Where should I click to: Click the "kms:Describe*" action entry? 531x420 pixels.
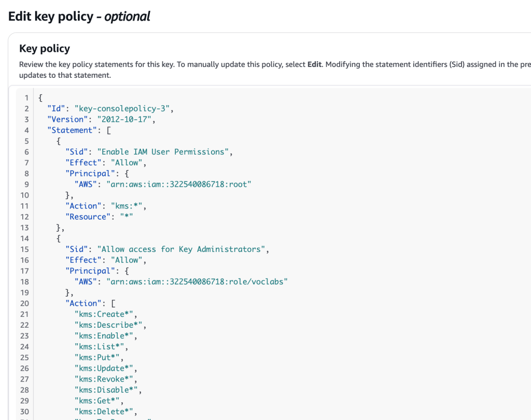click(108, 325)
